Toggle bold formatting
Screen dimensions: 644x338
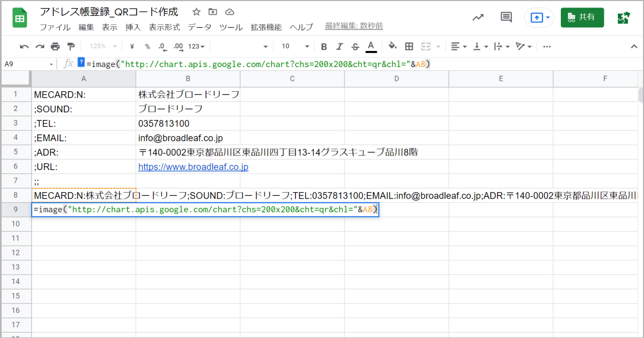pyautogui.click(x=324, y=47)
